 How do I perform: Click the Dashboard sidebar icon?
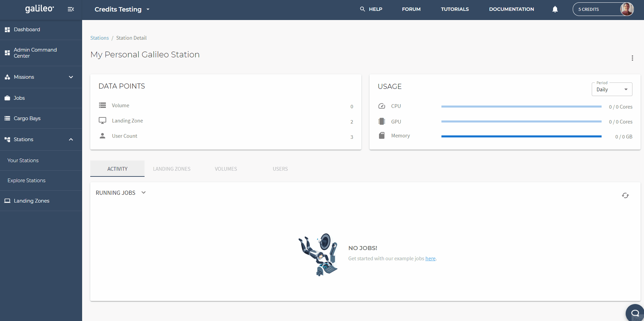[7, 30]
